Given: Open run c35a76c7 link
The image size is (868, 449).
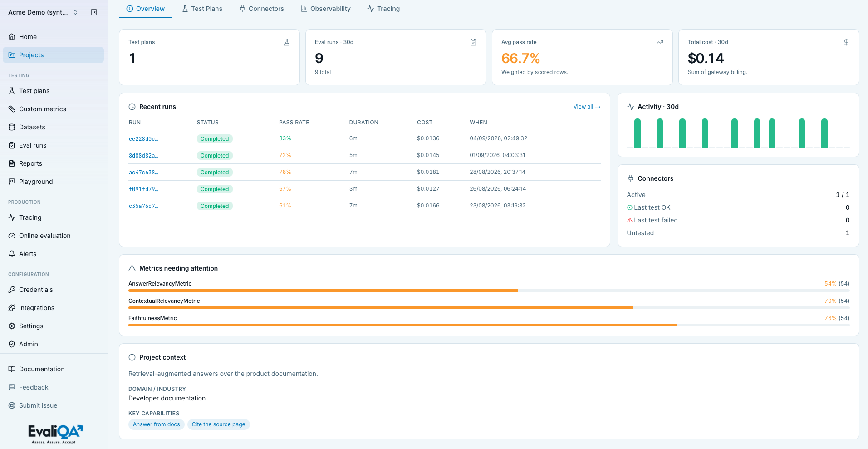Looking at the screenshot, I should pyautogui.click(x=143, y=206).
